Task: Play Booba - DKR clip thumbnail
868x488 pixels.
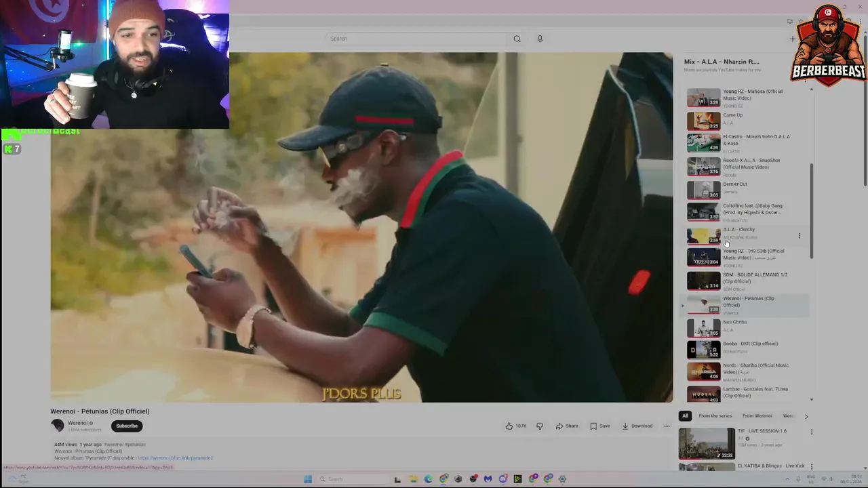Action: 703,349
